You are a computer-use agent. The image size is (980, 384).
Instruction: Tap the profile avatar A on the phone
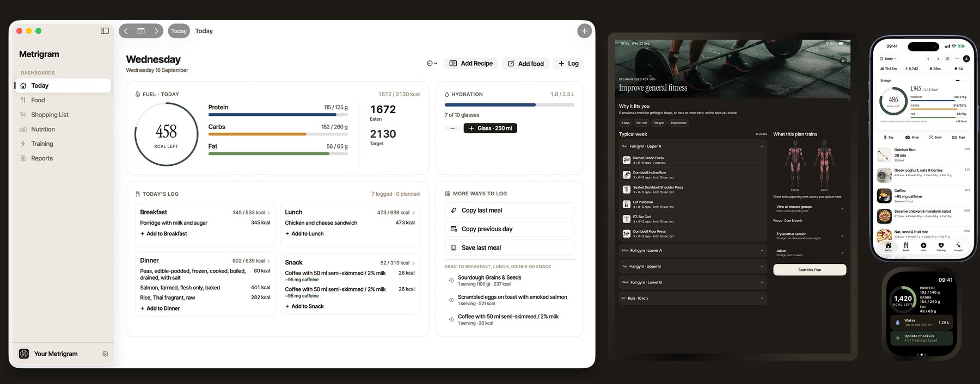[x=966, y=59]
